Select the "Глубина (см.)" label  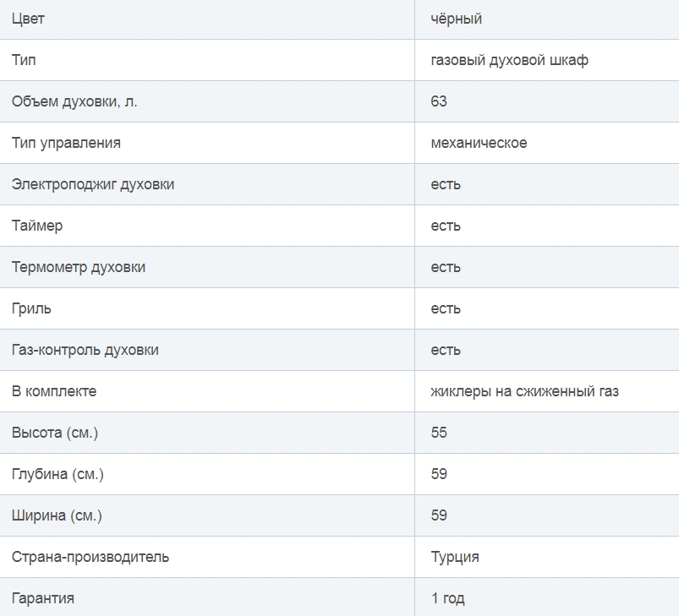pyautogui.click(x=57, y=474)
